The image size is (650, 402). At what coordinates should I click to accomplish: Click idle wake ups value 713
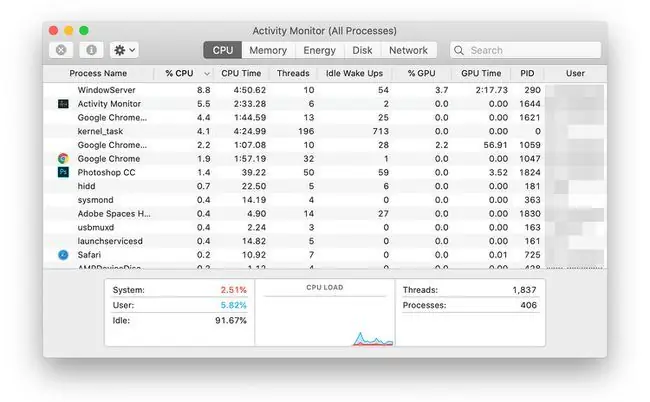click(381, 131)
